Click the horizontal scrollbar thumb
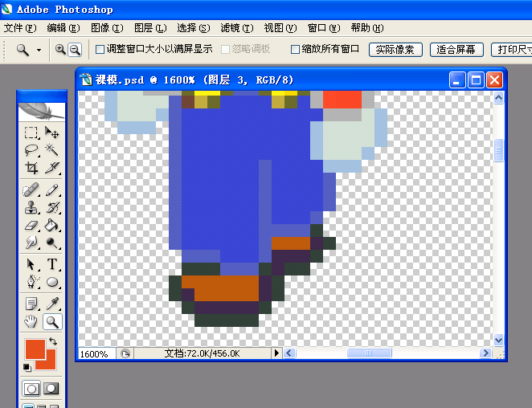The image size is (532, 408). tap(369, 353)
